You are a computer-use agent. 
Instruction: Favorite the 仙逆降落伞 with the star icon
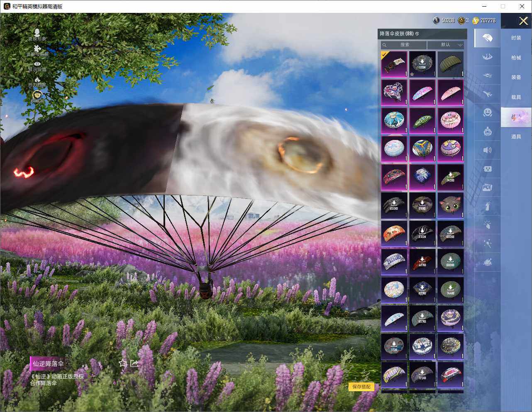pyautogui.click(x=123, y=363)
